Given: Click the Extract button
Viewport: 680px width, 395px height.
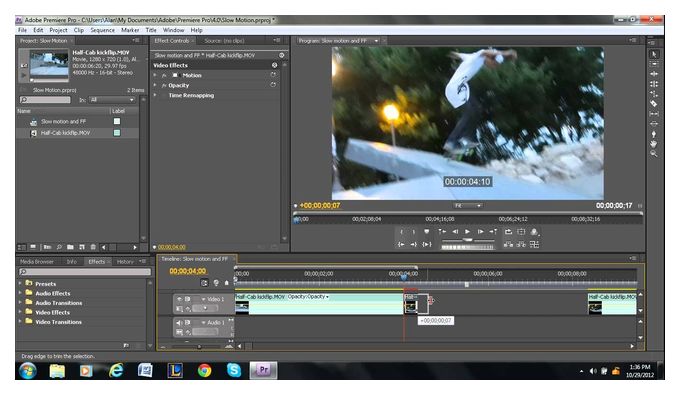Looking at the screenshot, I should pyautogui.click(x=521, y=245).
